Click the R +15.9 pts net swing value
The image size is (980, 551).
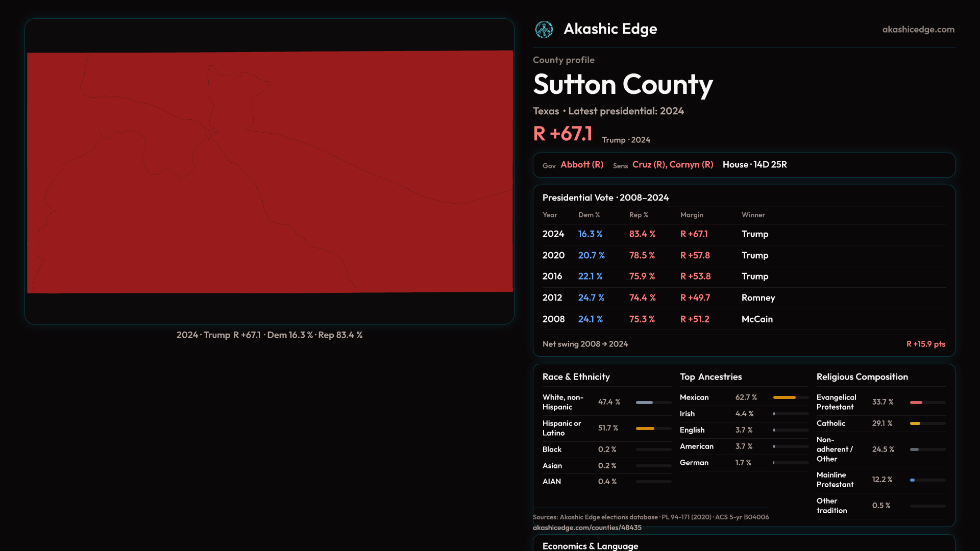(925, 344)
